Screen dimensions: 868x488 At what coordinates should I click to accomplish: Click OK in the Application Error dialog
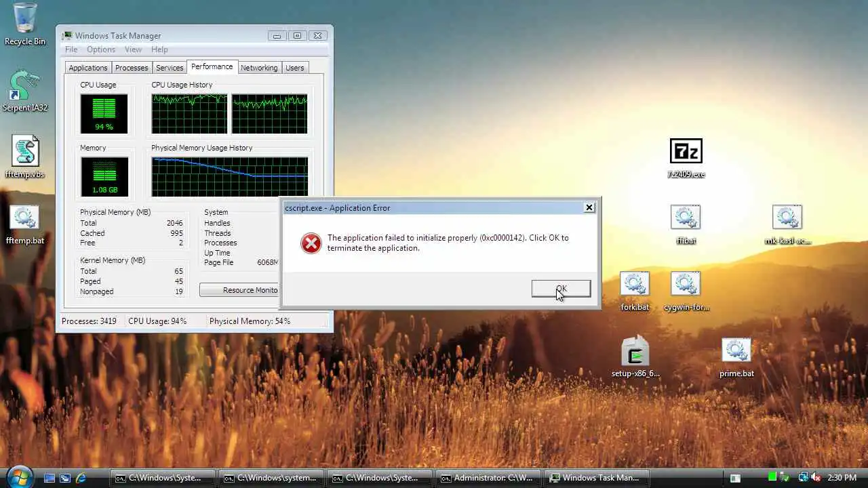(x=561, y=289)
